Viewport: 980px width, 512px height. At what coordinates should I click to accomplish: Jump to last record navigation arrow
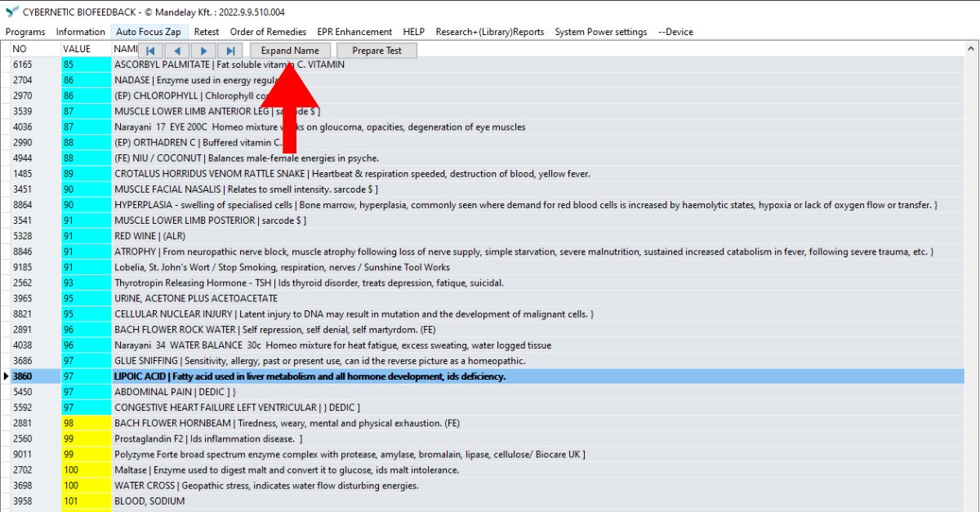[x=230, y=51]
